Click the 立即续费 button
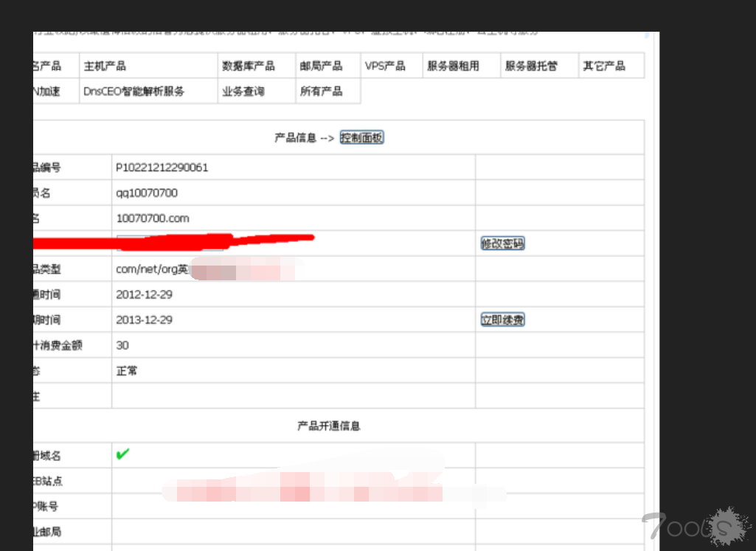The height and width of the screenshot is (551, 756). click(x=502, y=319)
